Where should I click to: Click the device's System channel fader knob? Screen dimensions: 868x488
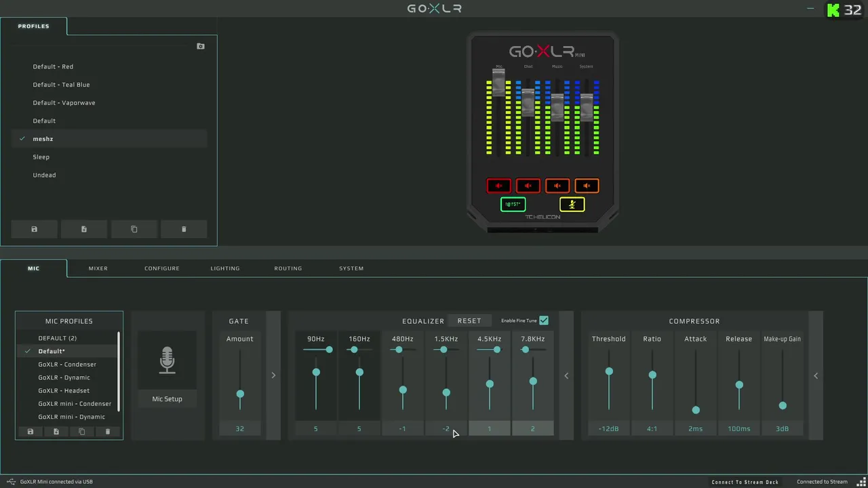[x=587, y=107]
